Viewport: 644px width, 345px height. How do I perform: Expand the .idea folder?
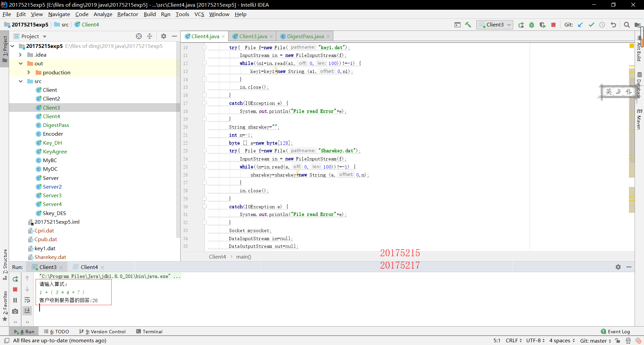pos(20,55)
